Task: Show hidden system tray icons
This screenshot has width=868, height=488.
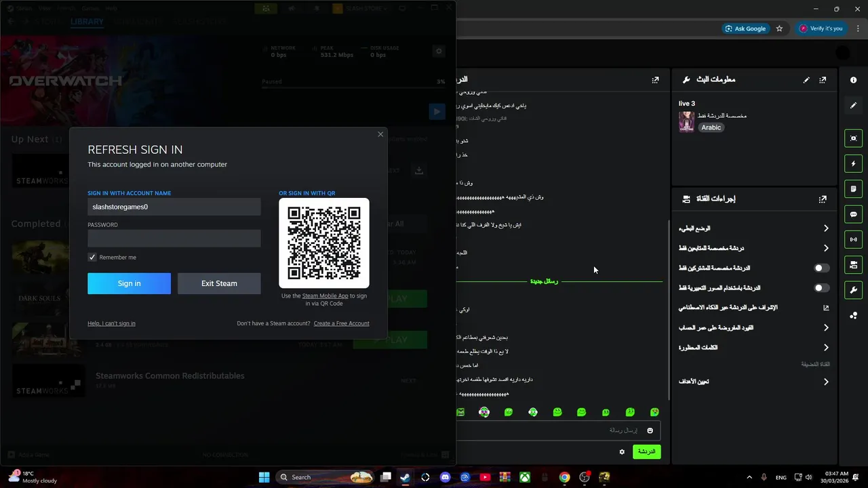Action: click(x=749, y=477)
